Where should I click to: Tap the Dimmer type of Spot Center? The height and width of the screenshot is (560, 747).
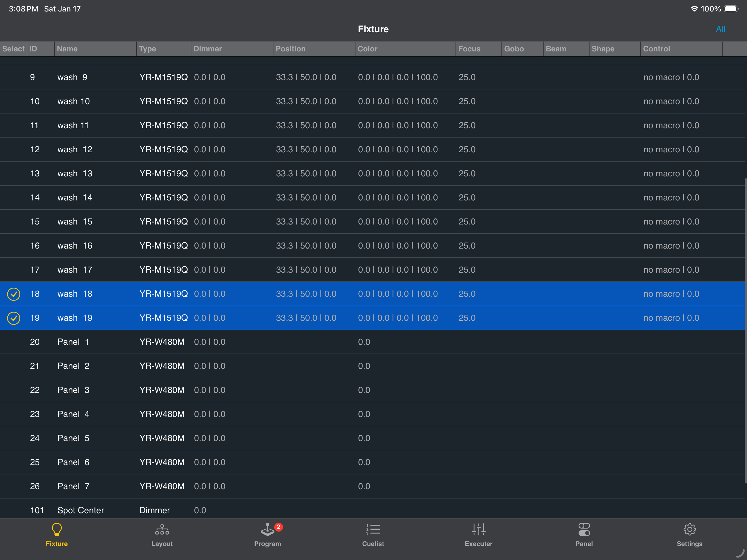pos(154,510)
